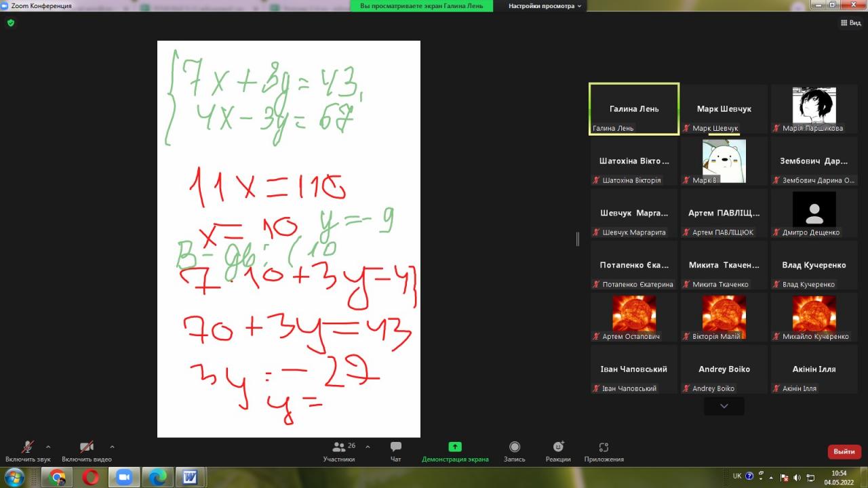The image size is (868, 488).
Task: Open Google Chrome from the taskbar
Action: [x=57, y=478]
